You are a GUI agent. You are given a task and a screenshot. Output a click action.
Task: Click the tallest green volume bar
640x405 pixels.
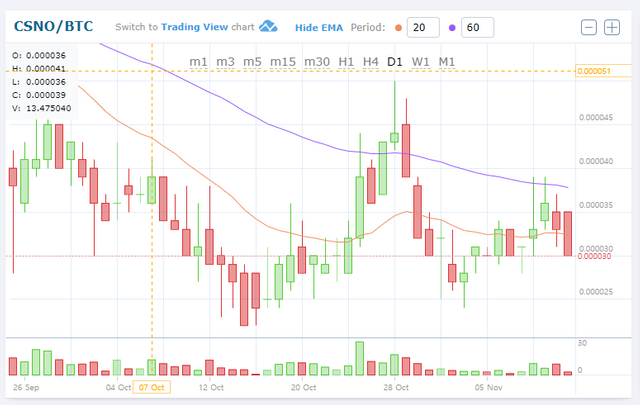tap(360, 358)
